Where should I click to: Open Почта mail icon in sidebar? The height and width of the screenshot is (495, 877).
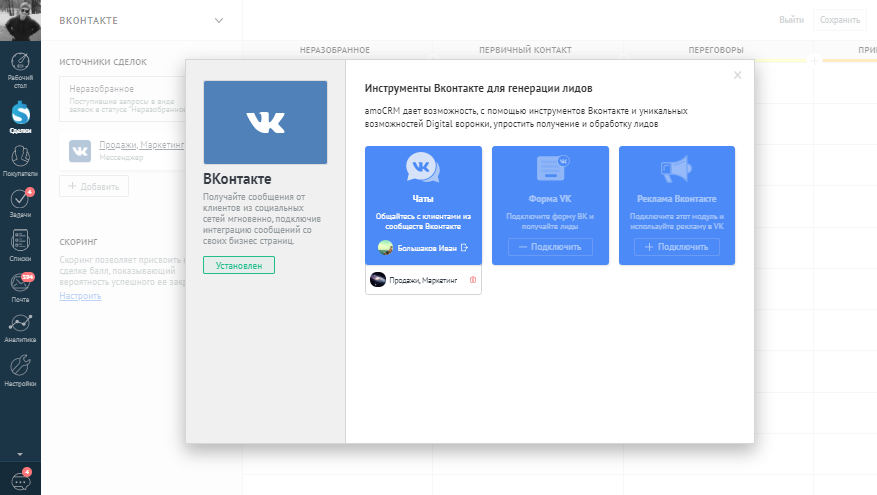coord(20,286)
